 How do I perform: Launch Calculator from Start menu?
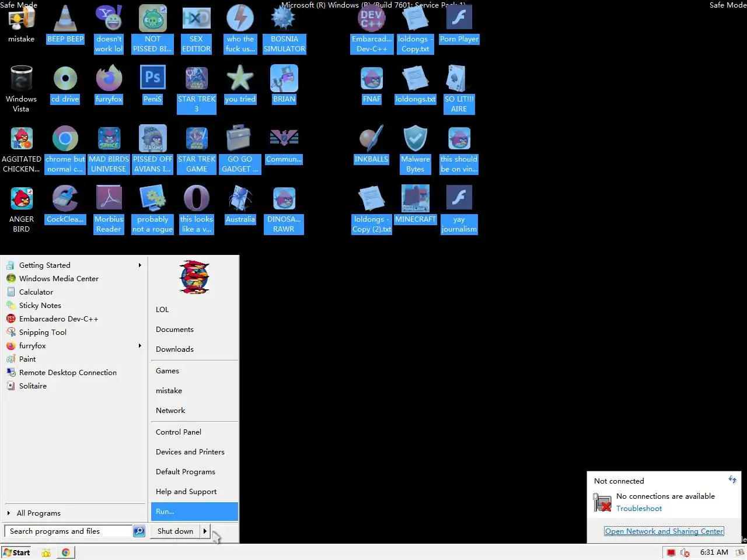click(x=75, y=292)
